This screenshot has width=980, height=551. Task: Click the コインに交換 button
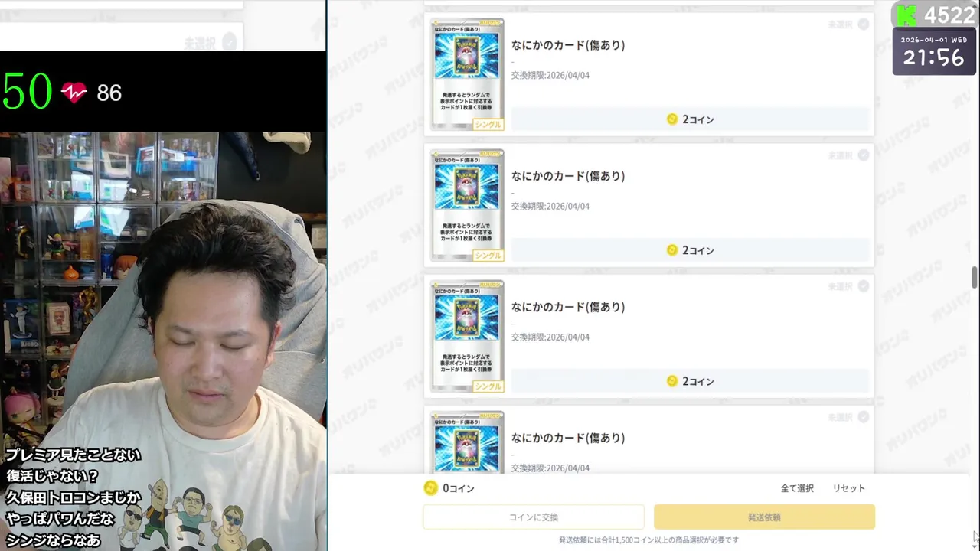tap(534, 517)
